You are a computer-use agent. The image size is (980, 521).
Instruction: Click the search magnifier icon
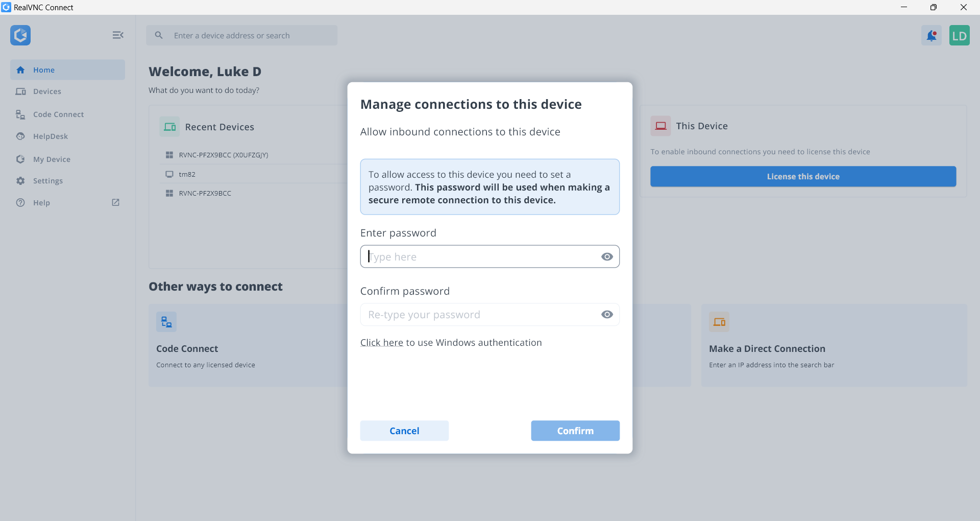pos(159,35)
